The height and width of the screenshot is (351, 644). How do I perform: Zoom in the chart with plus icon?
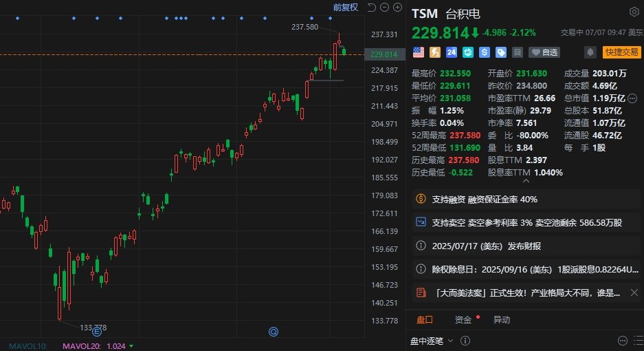click(x=397, y=7)
